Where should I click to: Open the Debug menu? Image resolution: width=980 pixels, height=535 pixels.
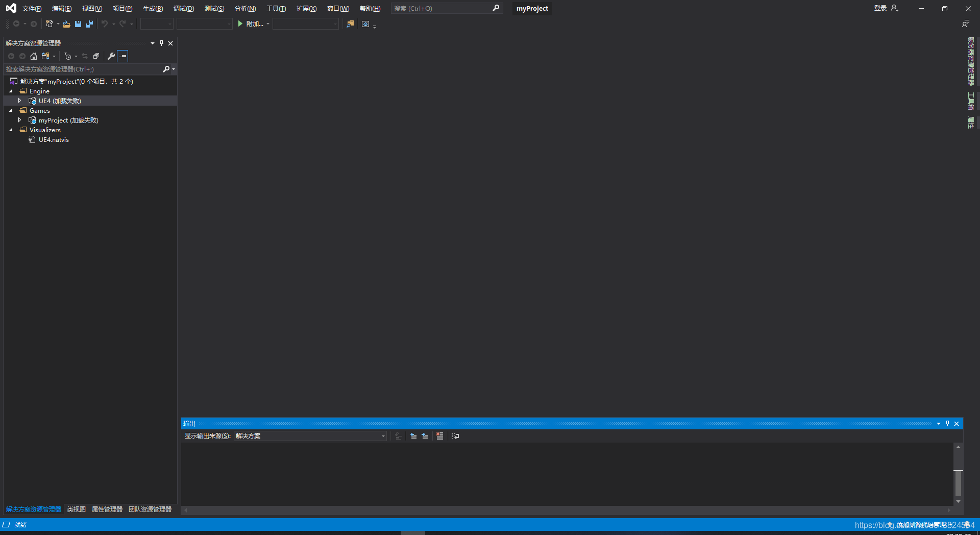point(184,8)
